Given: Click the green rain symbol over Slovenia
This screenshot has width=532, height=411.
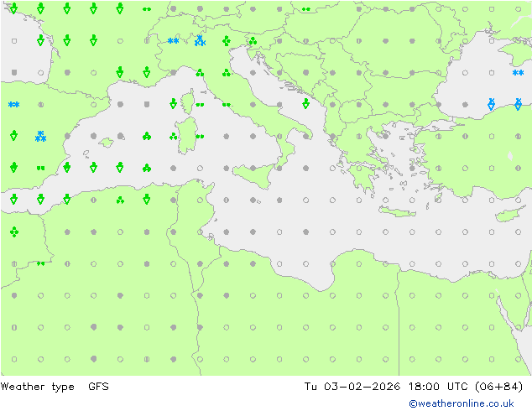Looking at the screenshot, I should pos(253,41).
